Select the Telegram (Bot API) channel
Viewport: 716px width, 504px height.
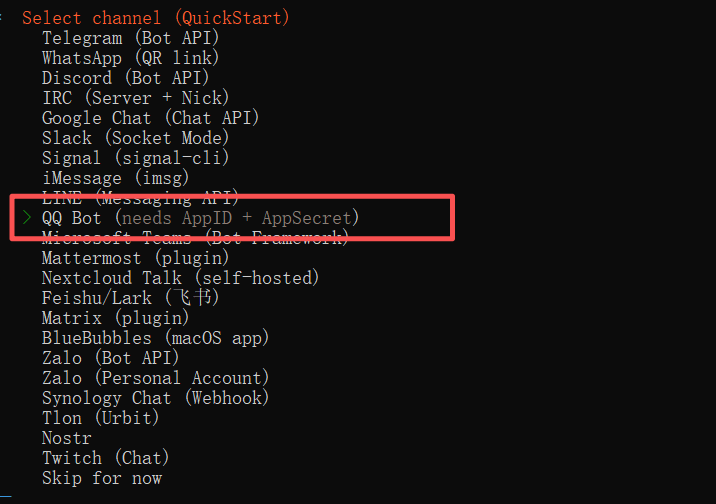[130, 38]
